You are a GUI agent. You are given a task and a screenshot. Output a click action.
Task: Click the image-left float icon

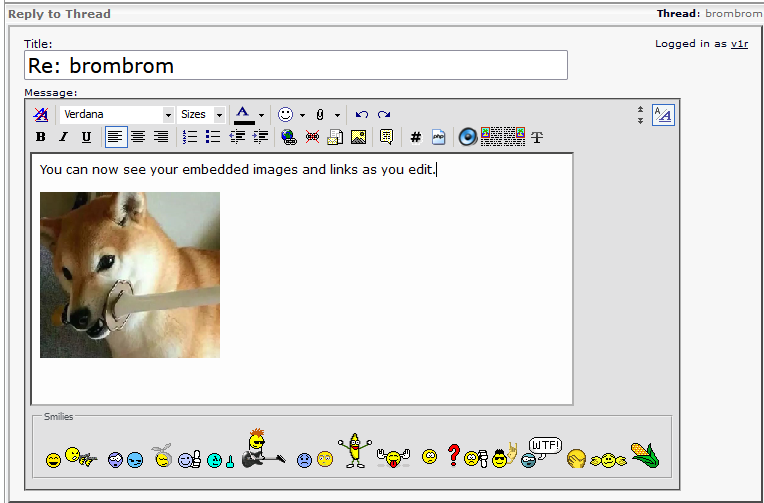pyautogui.click(x=491, y=137)
